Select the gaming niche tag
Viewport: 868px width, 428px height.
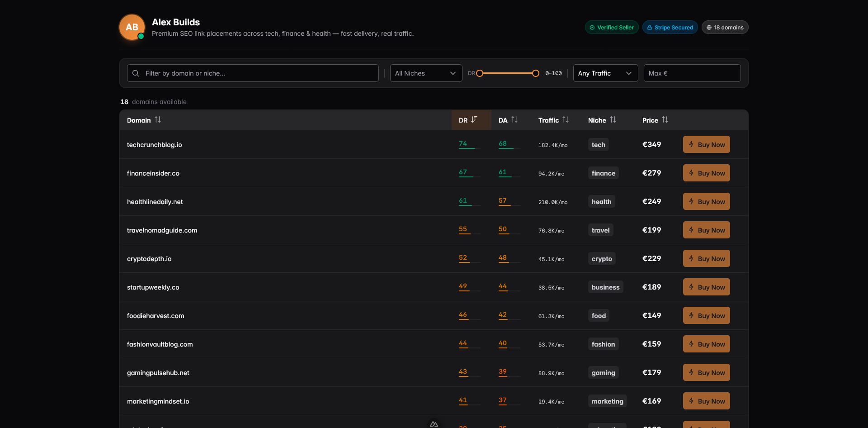click(603, 372)
